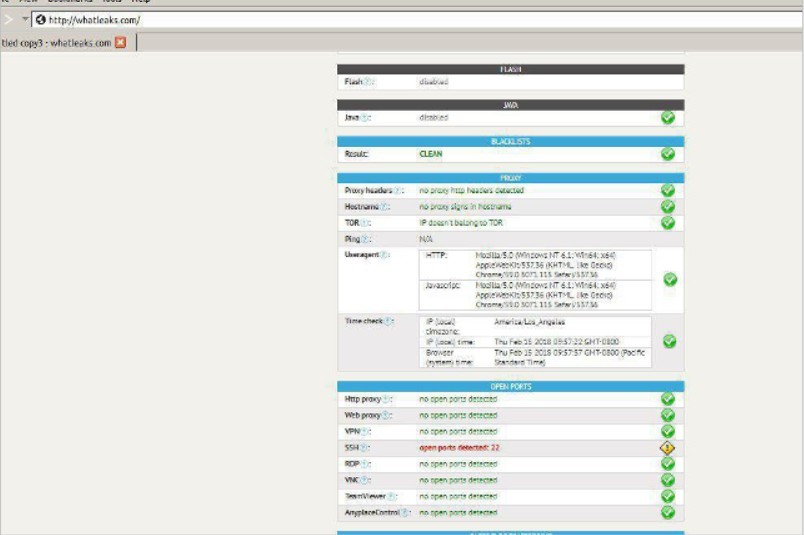Click the URL address bar field
Image resolution: width=804 pixels, height=535 pixels.
400,19
